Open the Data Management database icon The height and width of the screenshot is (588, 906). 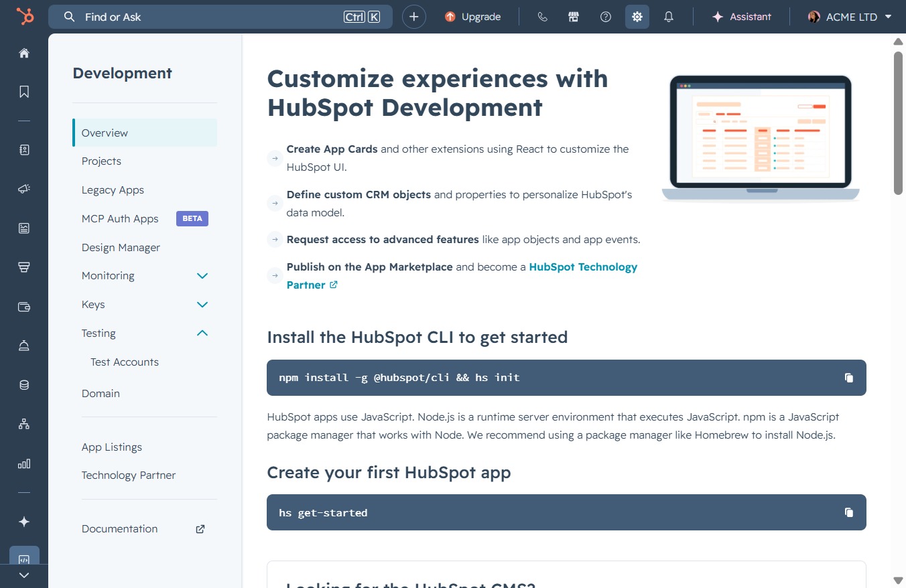[x=24, y=385]
